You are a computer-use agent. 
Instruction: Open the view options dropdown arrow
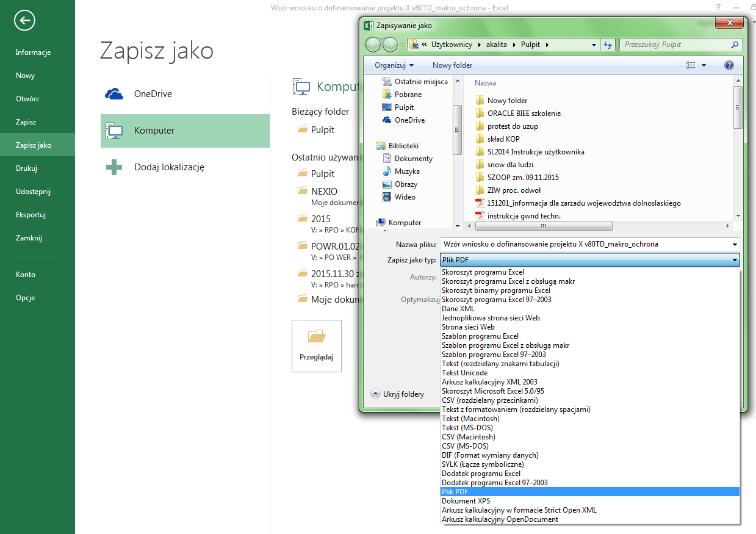click(704, 65)
